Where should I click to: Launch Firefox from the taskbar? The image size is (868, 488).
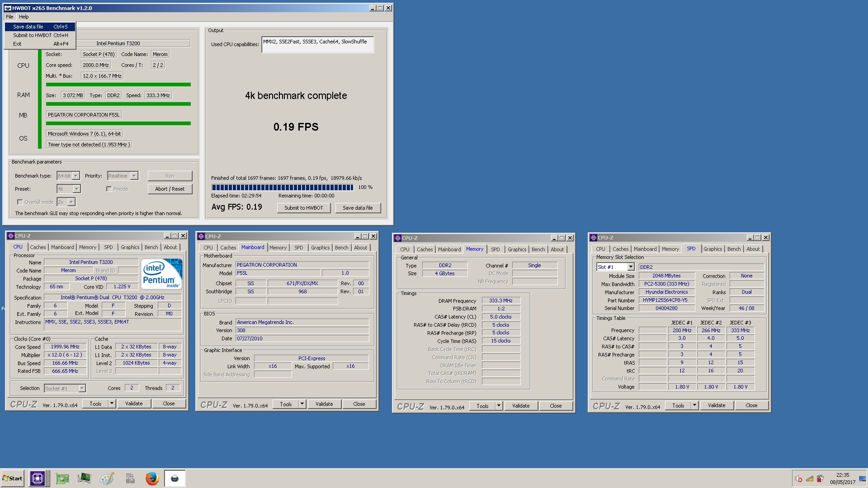pyautogui.click(x=152, y=479)
